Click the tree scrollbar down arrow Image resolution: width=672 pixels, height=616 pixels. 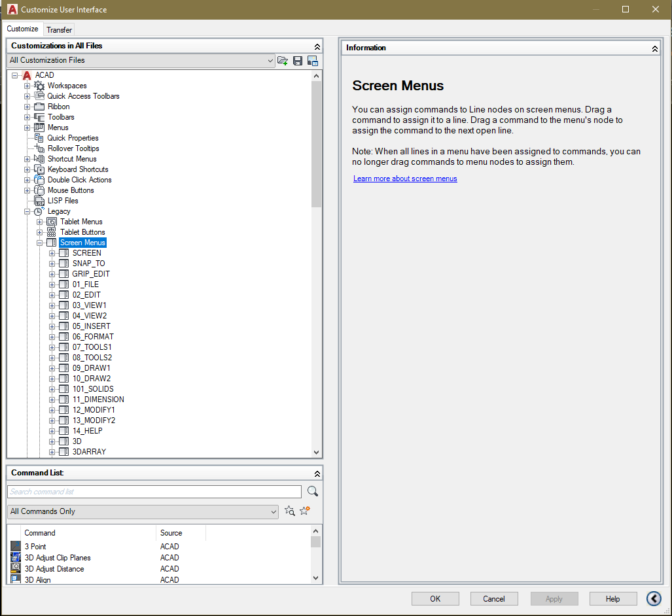(x=316, y=452)
